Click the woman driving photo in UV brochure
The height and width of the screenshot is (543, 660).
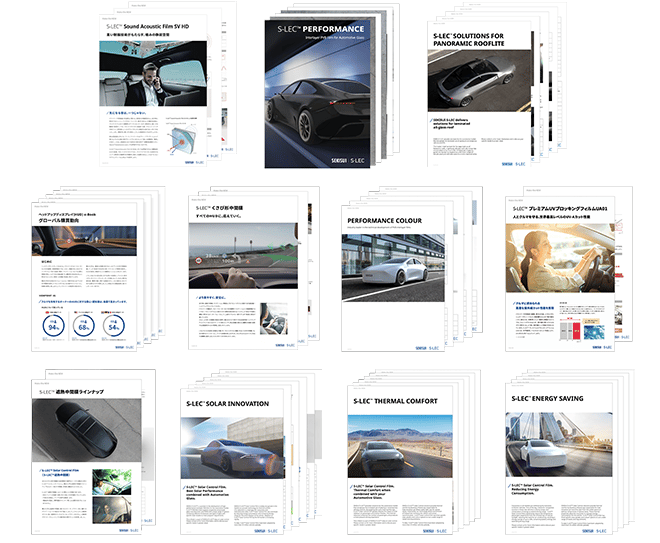560,258
